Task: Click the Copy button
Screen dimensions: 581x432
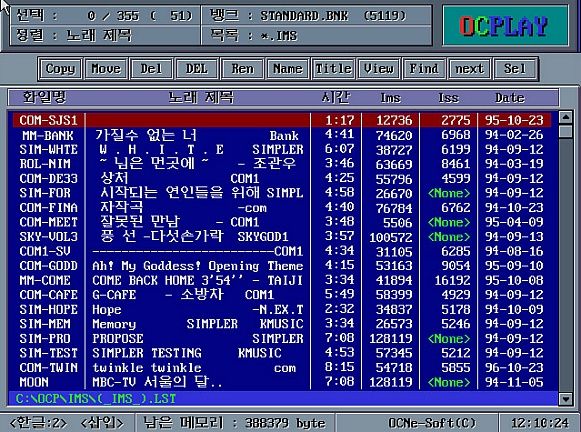Action: pyautogui.click(x=60, y=69)
